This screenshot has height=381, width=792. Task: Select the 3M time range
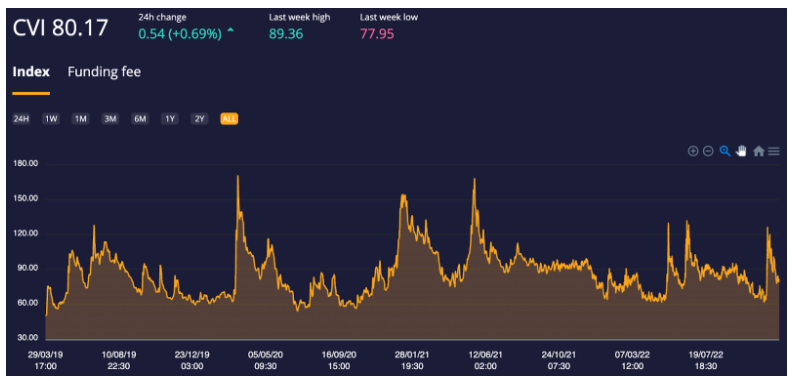(x=110, y=119)
